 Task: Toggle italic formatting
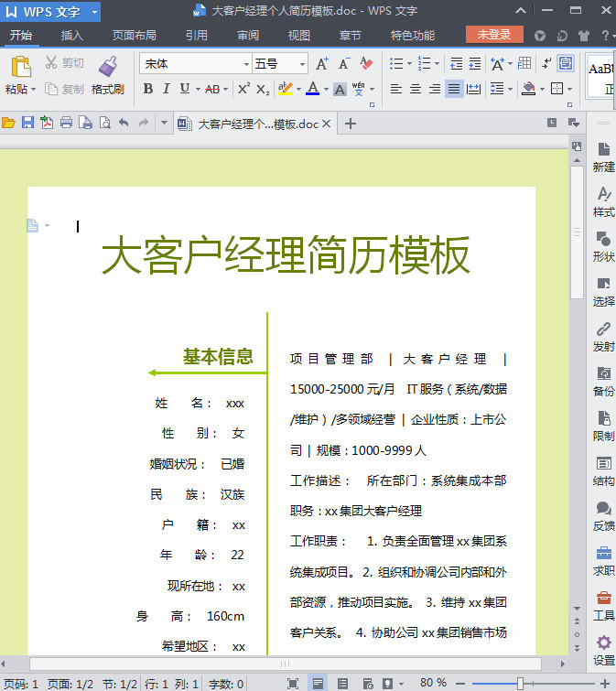(167, 89)
